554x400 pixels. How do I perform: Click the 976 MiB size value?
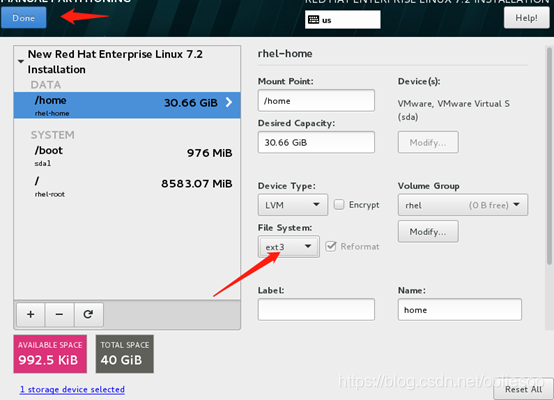(210, 153)
